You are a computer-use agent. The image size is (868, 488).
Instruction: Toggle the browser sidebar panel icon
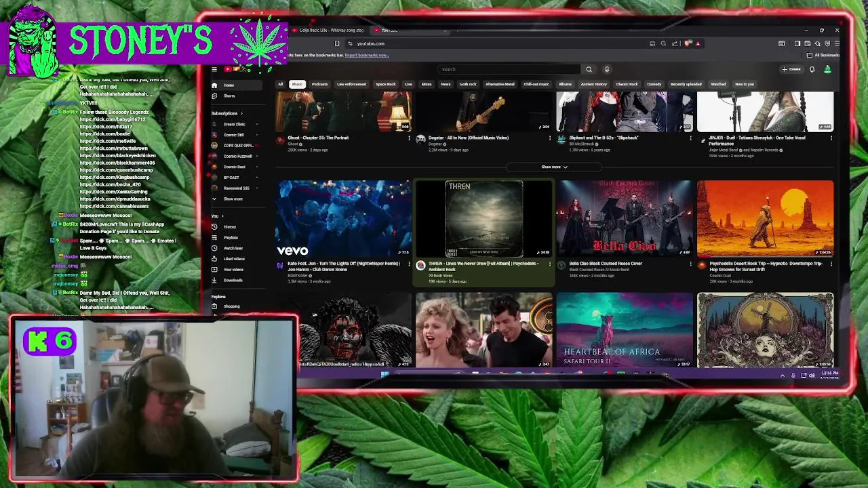coord(797,43)
